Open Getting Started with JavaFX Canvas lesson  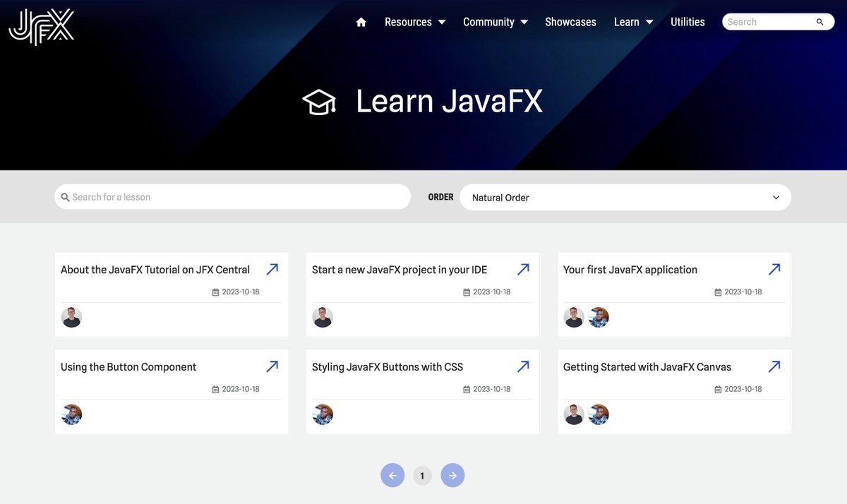[647, 367]
